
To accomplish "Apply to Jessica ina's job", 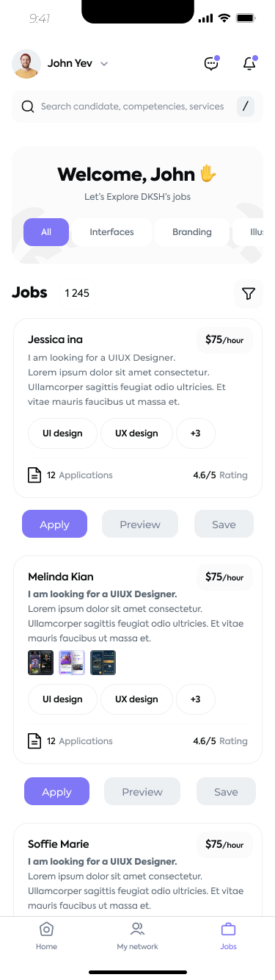I will coord(54,525).
